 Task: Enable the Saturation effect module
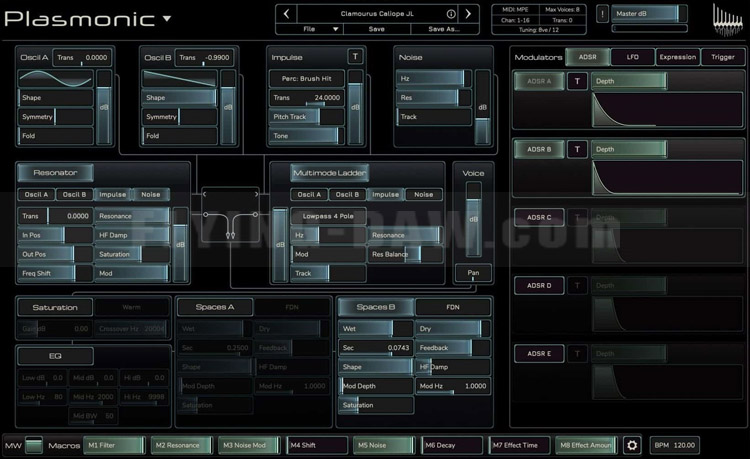coord(55,307)
